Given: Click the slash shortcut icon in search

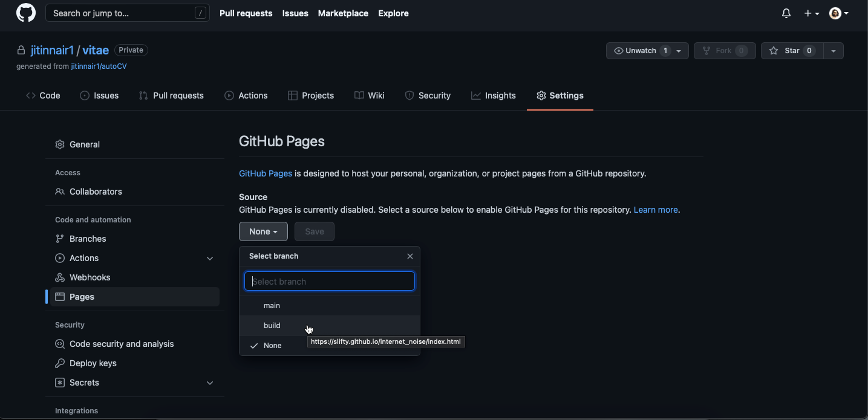Looking at the screenshot, I should click(200, 13).
